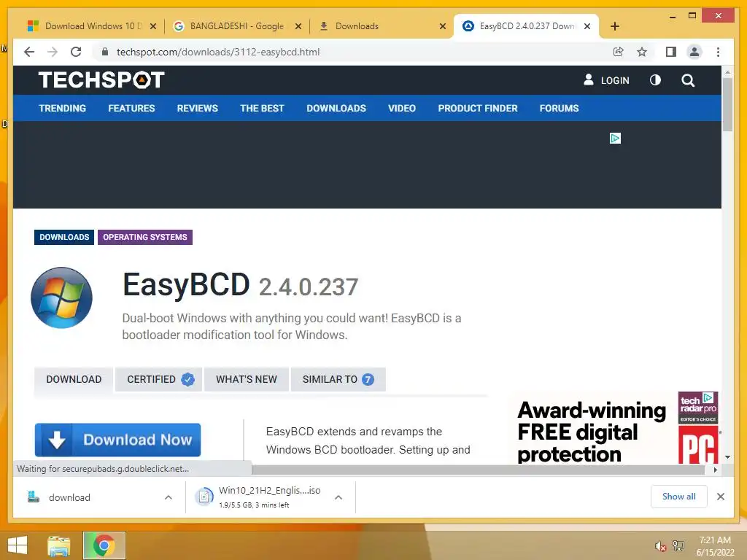
Task: Open the Chrome side panel icon
Action: click(671, 52)
